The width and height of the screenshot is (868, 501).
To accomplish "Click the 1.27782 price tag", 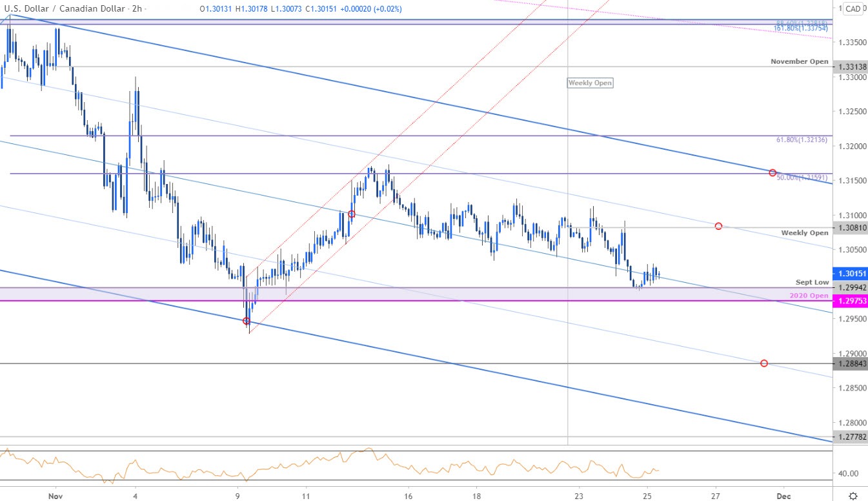I will click(x=849, y=437).
